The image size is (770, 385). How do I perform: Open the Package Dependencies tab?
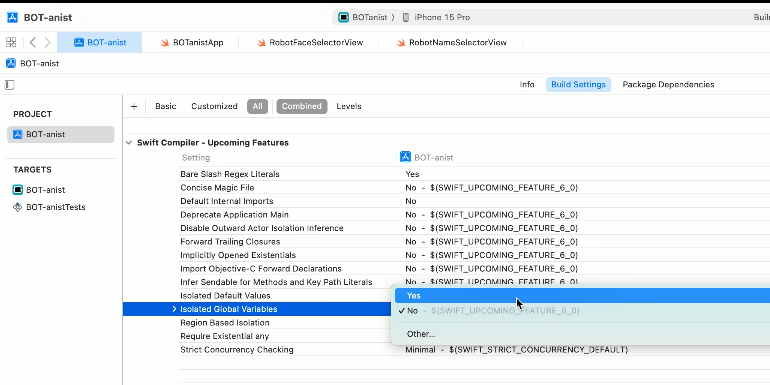(x=668, y=84)
